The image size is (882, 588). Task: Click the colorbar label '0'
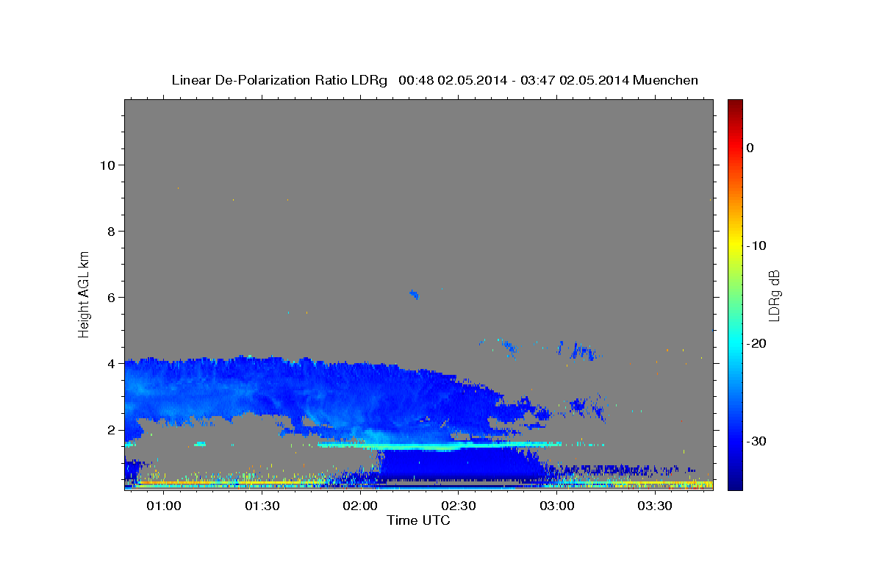pyautogui.click(x=750, y=148)
